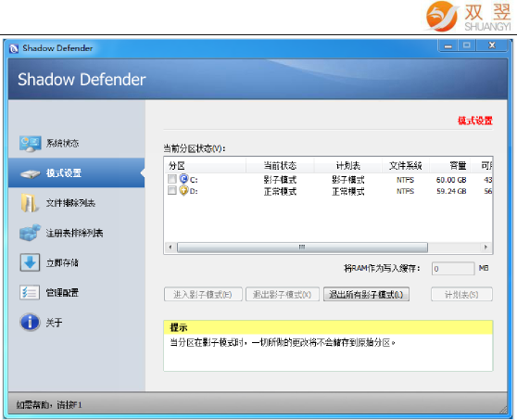The image size is (517, 420).
Task: Click the C: drive shadow-mode icon
Action: click(x=183, y=179)
